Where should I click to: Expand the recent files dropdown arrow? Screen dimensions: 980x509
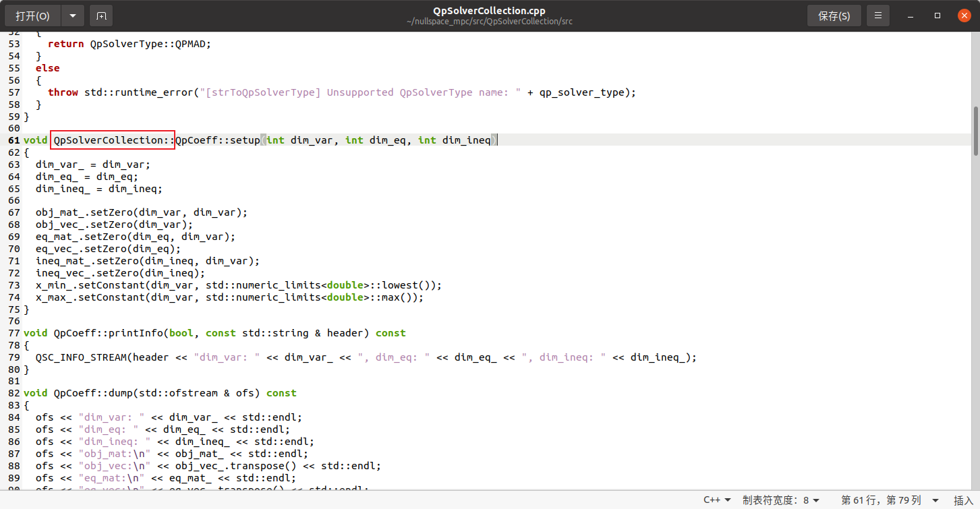[x=73, y=16]
